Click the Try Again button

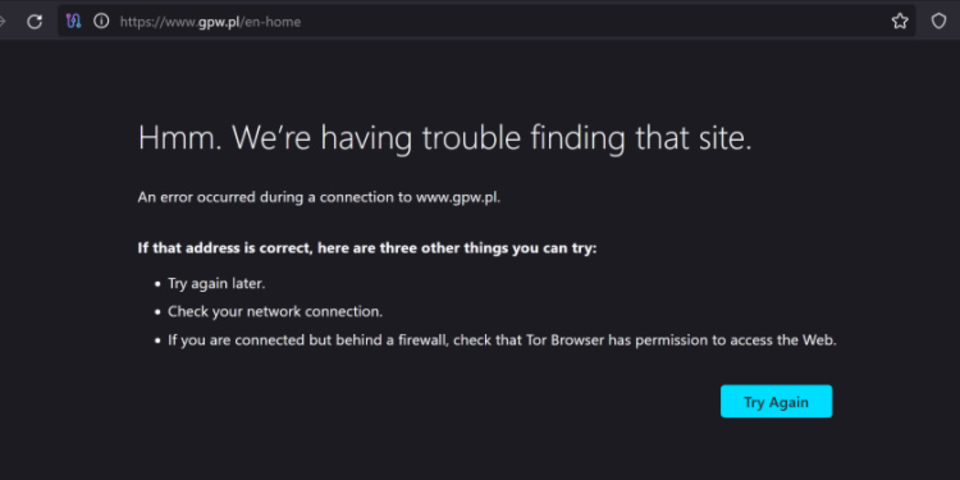(776, 402)
